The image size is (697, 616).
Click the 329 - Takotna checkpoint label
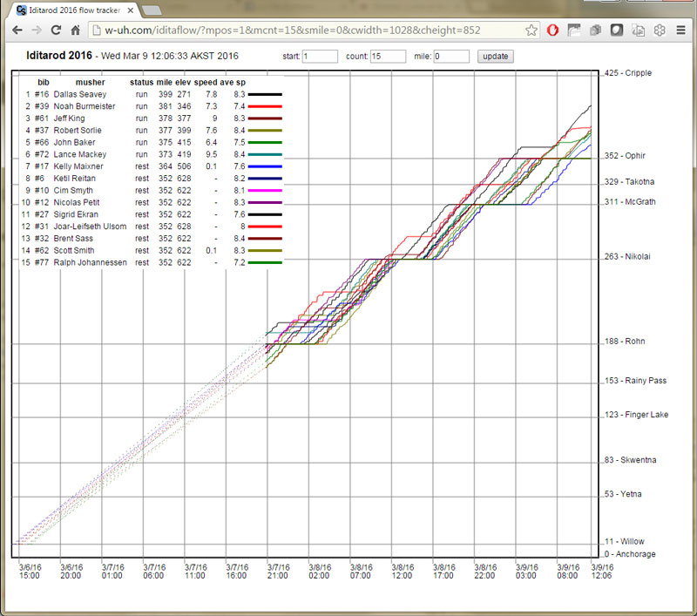(629, 181)
